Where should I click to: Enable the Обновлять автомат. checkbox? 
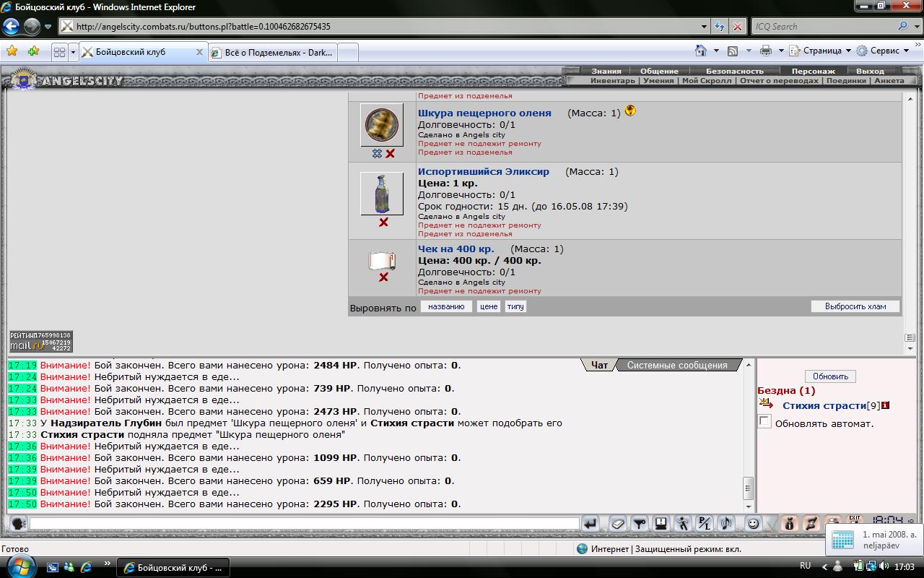point(764,422)
